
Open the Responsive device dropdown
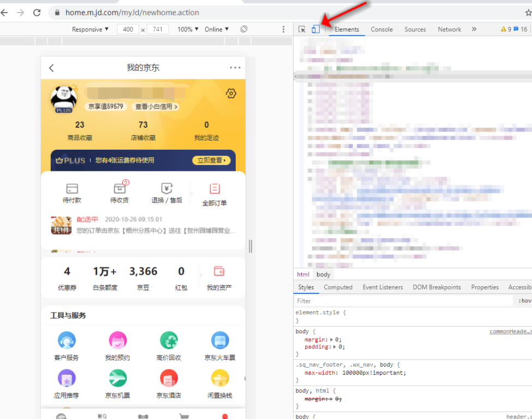click(90, 29)
